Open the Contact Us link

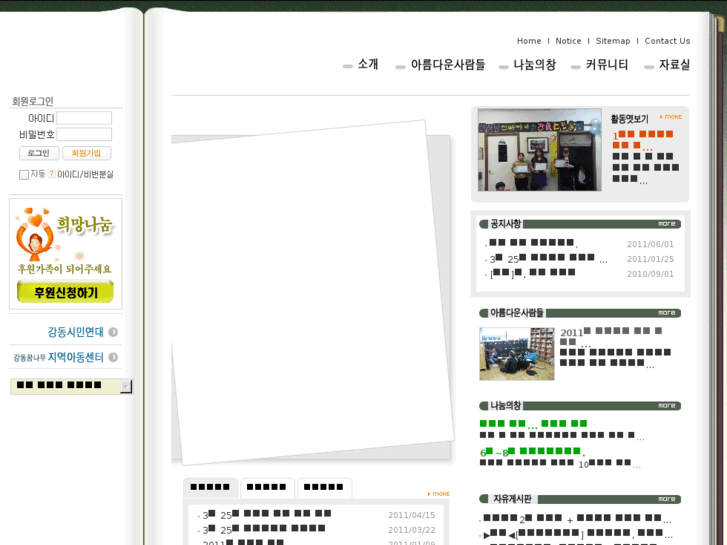[667, 41]
